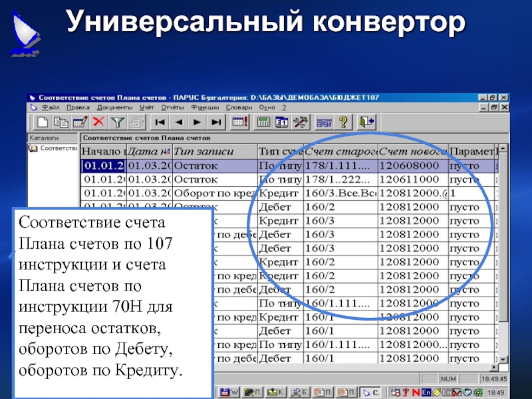
Task: Go to next record arrow
Action: coord(198,122)
